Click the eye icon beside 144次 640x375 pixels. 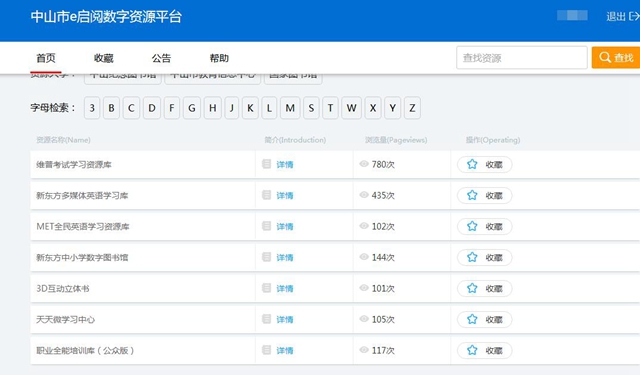364,257
